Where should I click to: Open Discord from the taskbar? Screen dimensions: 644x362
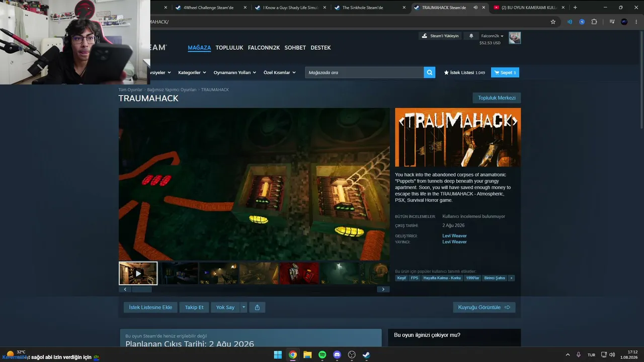click(x=337, y=355)
